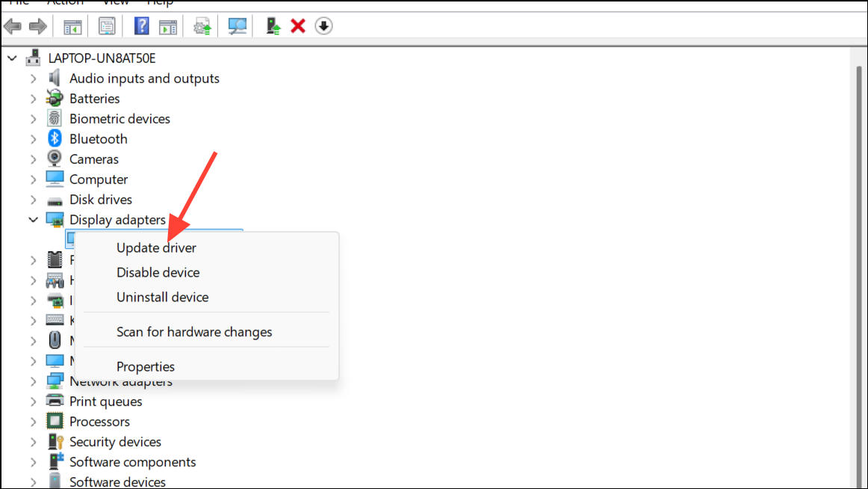Click the back arrow in toolbar
868x489 pixels.
(x=13, y=27)
